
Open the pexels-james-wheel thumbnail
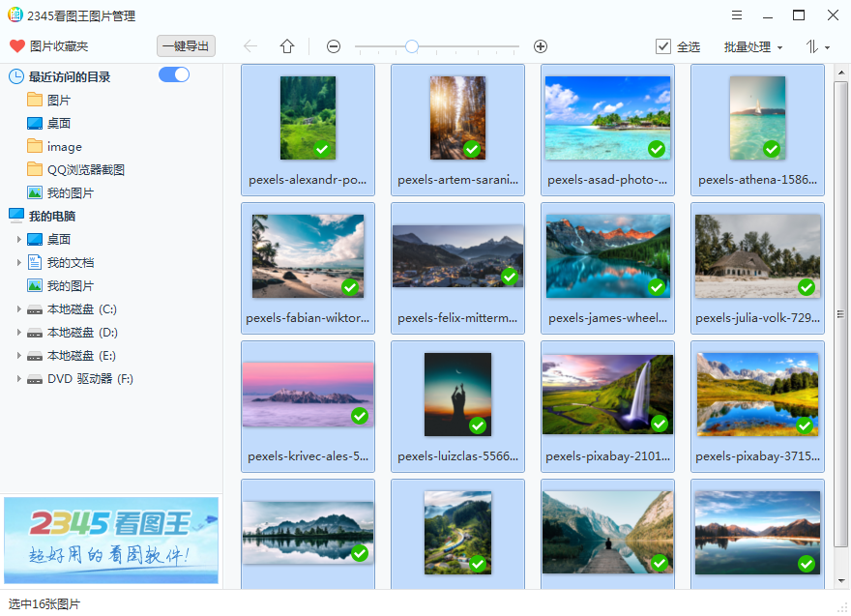[x=607, y=255]
